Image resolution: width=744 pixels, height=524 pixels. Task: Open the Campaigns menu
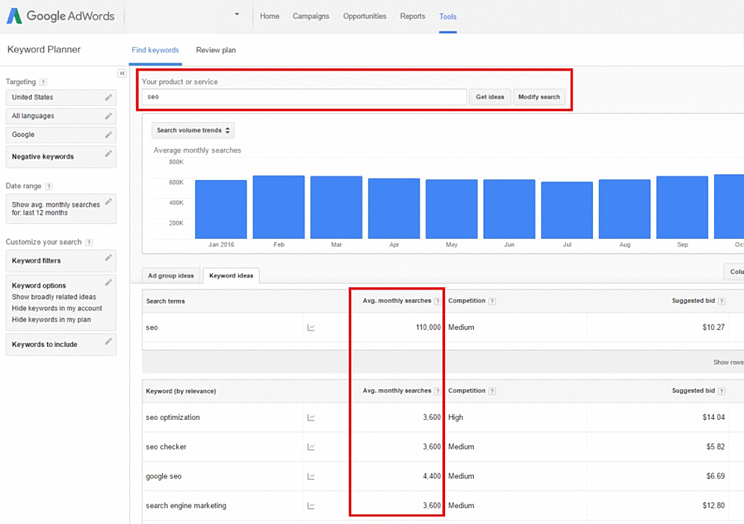pos(311,16)
